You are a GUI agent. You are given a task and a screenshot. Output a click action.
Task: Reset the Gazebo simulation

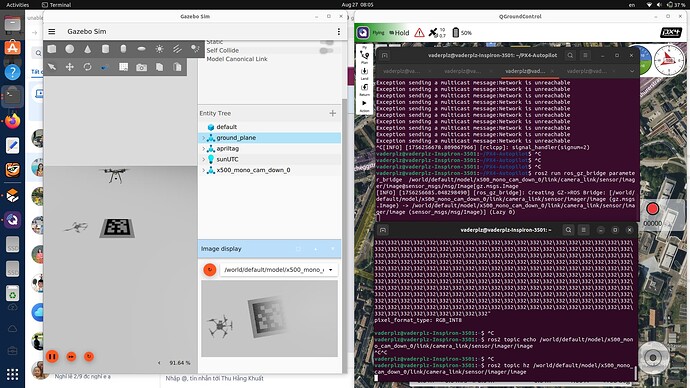coord(89,356)
